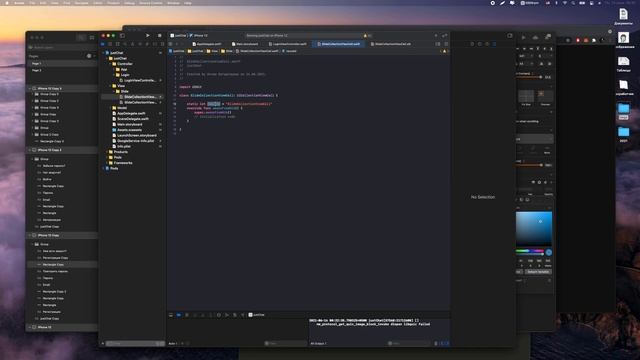The height and width of the screenshot is (360, 640).
Task: Open the All Output console dropdown
Action: [x=319, y=344]
